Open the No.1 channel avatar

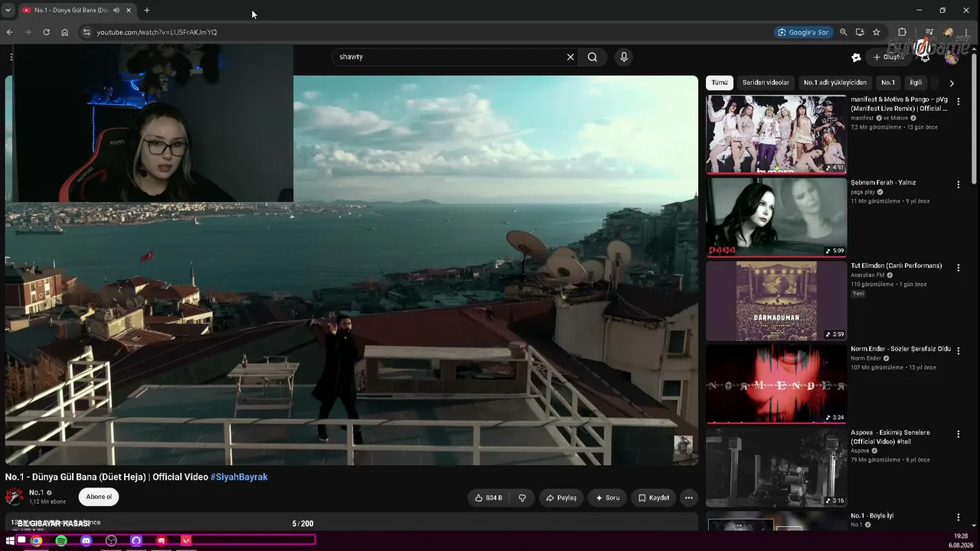pos(15,497)
